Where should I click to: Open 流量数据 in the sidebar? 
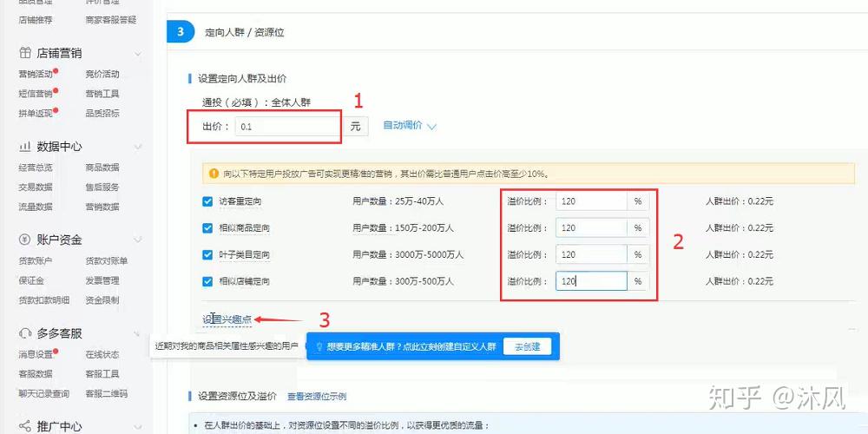pos(36,207)
